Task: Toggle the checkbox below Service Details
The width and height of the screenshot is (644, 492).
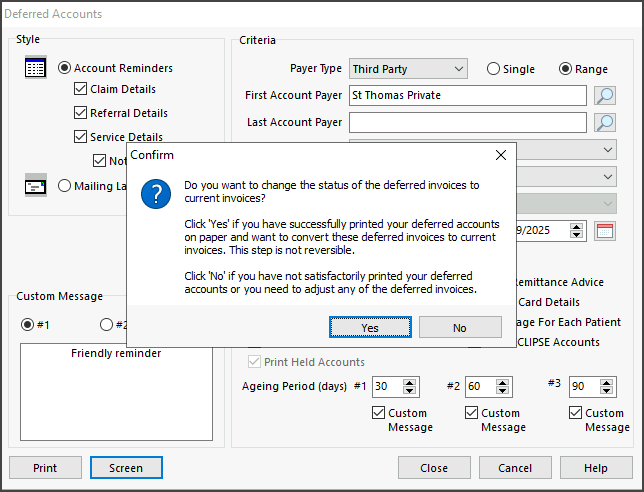Action: click(99, 160)
